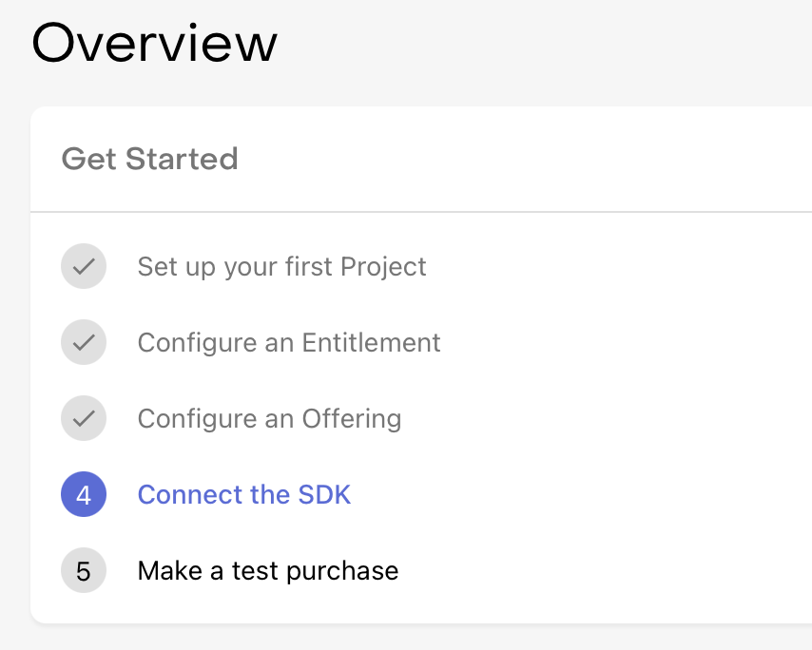The width and height of the screenshot is (812, 650).
Task: Select the Connect the SDK link
Action: coord(244,495)
